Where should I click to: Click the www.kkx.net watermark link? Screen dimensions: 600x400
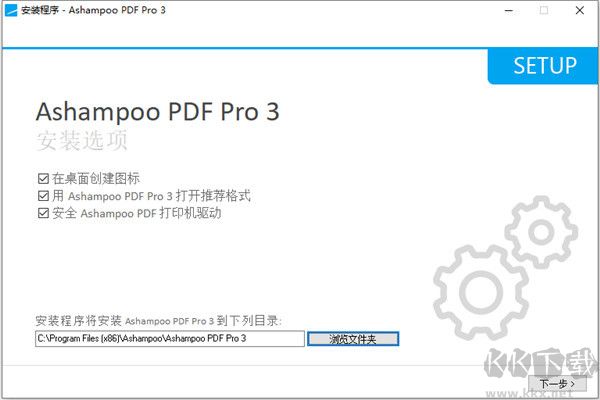[530, 393]
